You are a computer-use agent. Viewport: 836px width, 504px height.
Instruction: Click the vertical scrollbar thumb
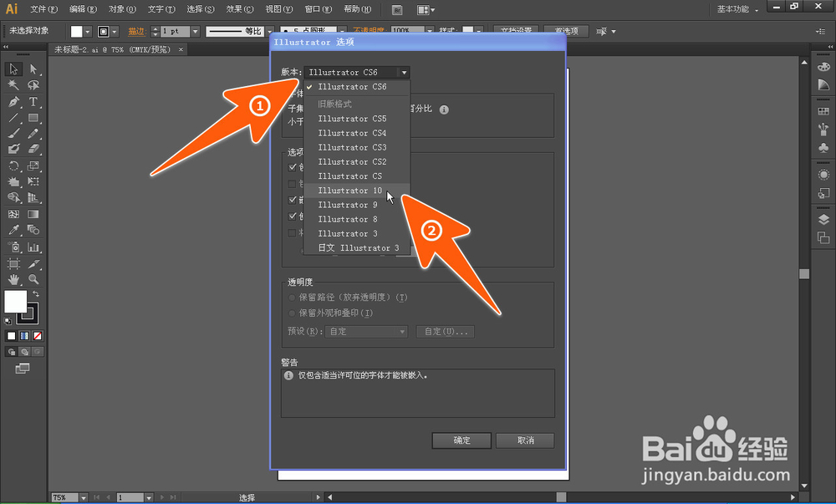tap(804, 274)
